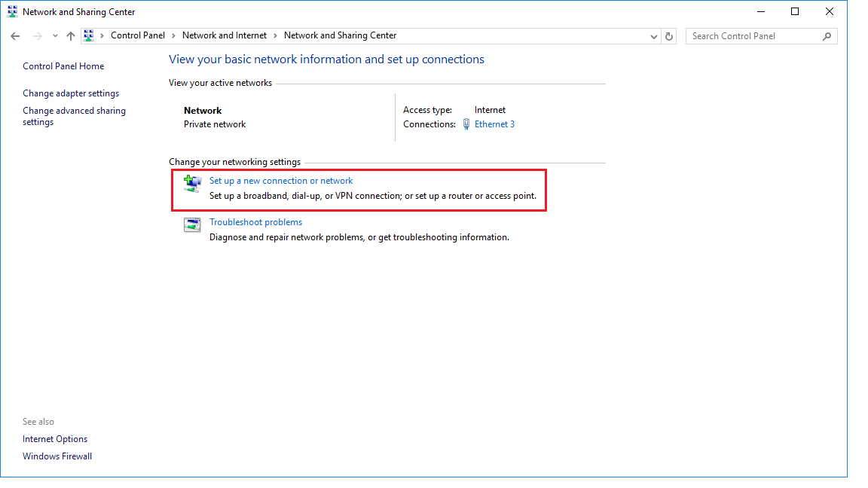Open Control Panel Home link
This screenshot has width=868, height=488.
click(63, 66)
